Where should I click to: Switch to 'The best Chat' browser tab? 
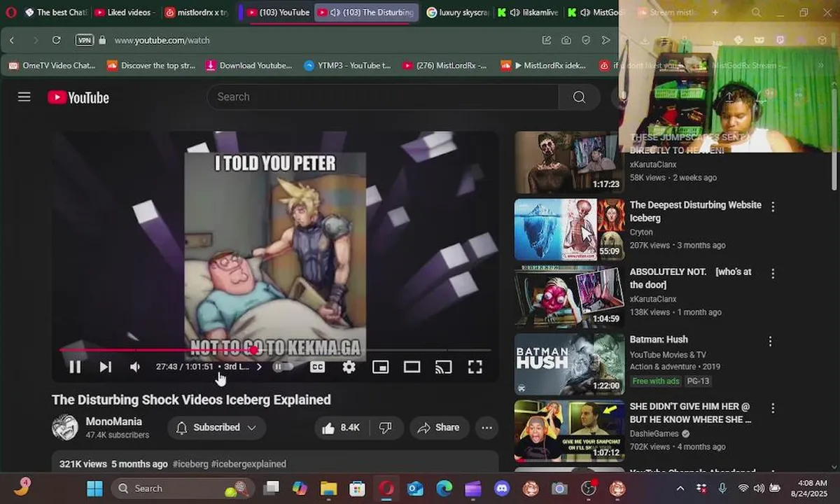[56, 12]
